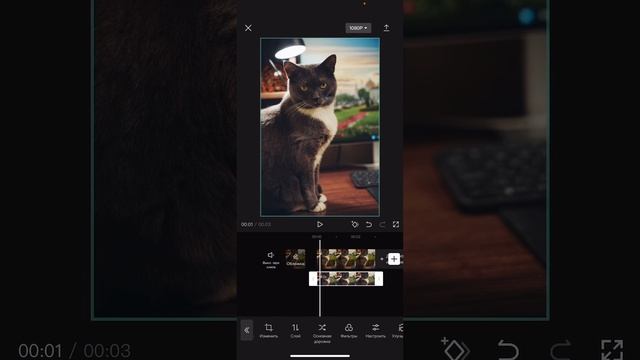The image size is (640, 360).
Task: Undo the last edit
Action: click(x=369, y=224)
